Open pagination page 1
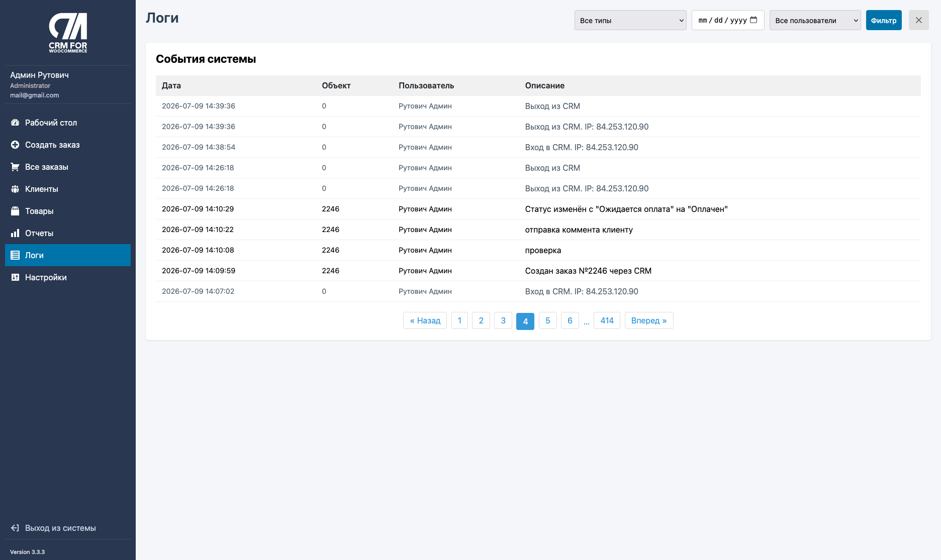This screenshot has height=560, width=941. click(459, 320)
